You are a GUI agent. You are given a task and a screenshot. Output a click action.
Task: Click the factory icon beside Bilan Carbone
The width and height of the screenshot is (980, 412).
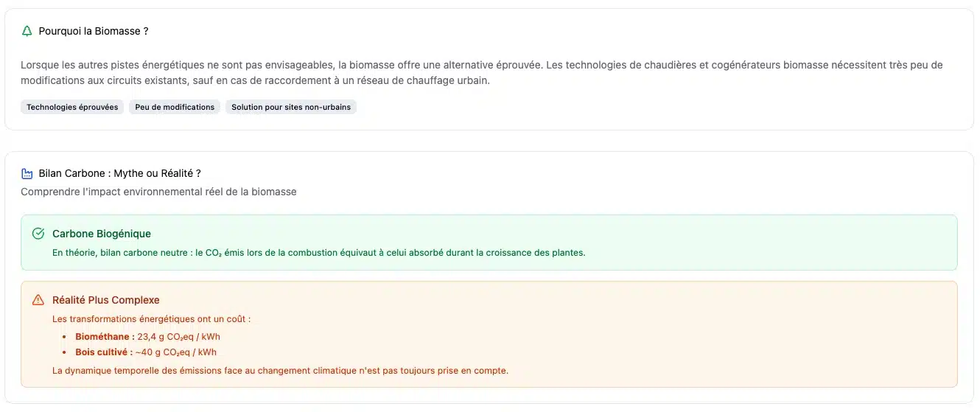(27, 174)
